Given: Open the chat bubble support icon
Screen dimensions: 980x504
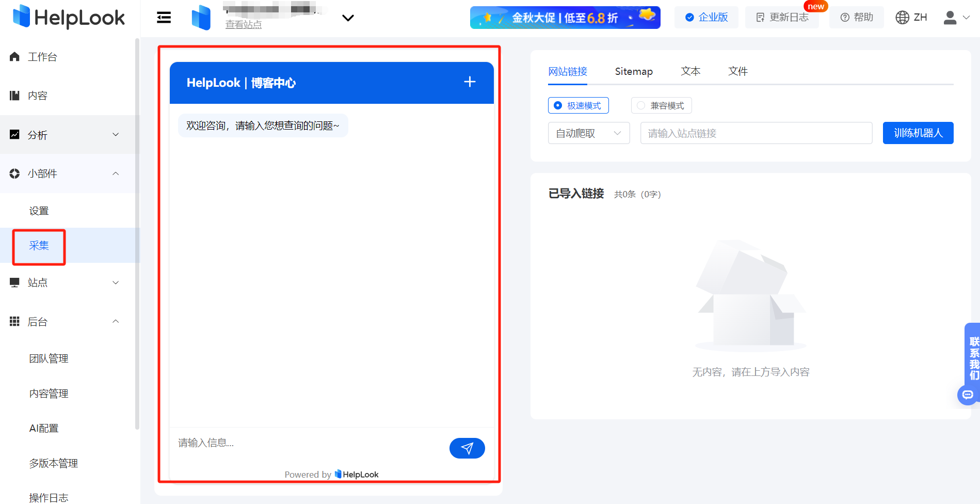Looking at the screenshot, I should 968,395.
